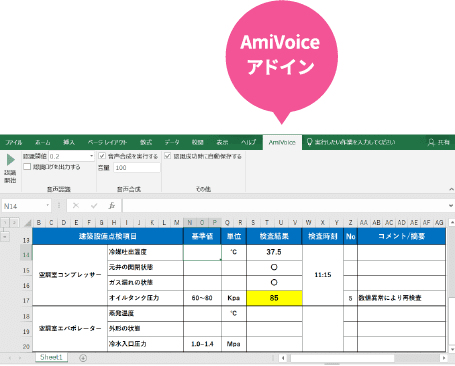This screenshot has height=366, width=455.
Task: Select outline level 1 button
Action: click(5, 223)
